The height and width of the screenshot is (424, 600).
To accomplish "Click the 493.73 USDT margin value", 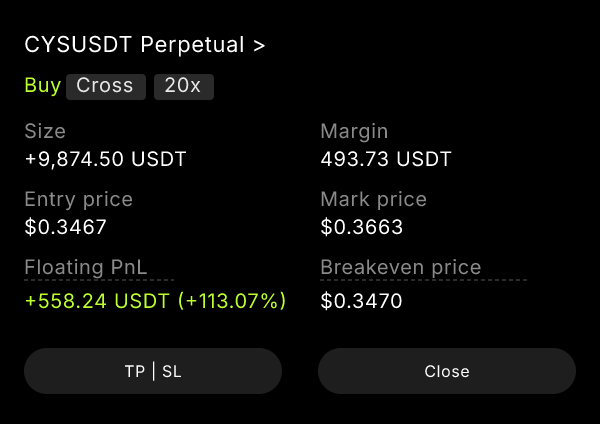I will point(386,159).
